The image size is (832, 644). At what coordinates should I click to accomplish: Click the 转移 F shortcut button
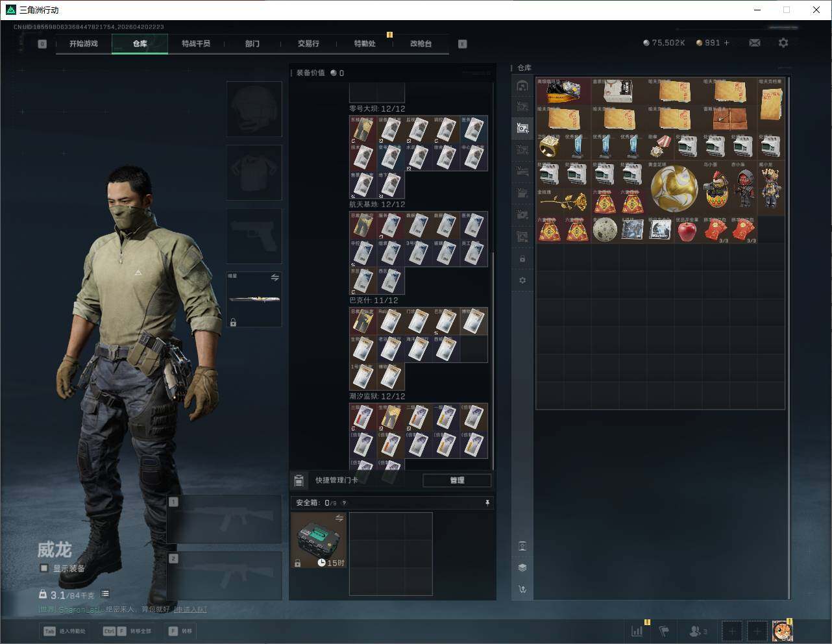point(181,631)
